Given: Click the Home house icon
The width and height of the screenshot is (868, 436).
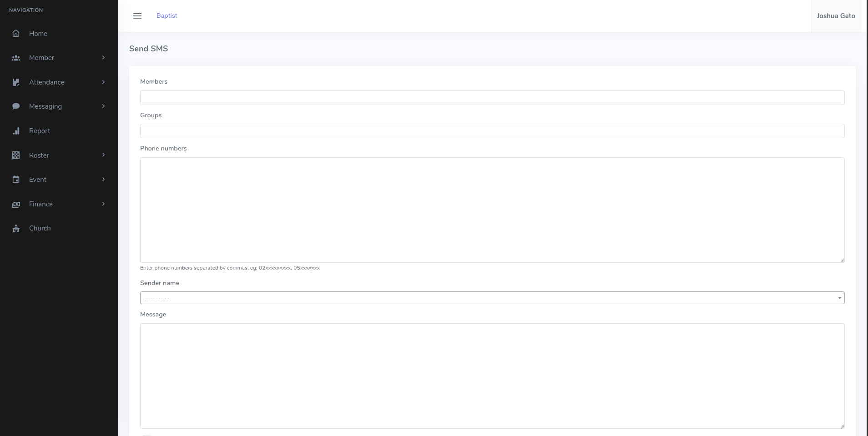Looking at the screenshot, I should 16,34.
